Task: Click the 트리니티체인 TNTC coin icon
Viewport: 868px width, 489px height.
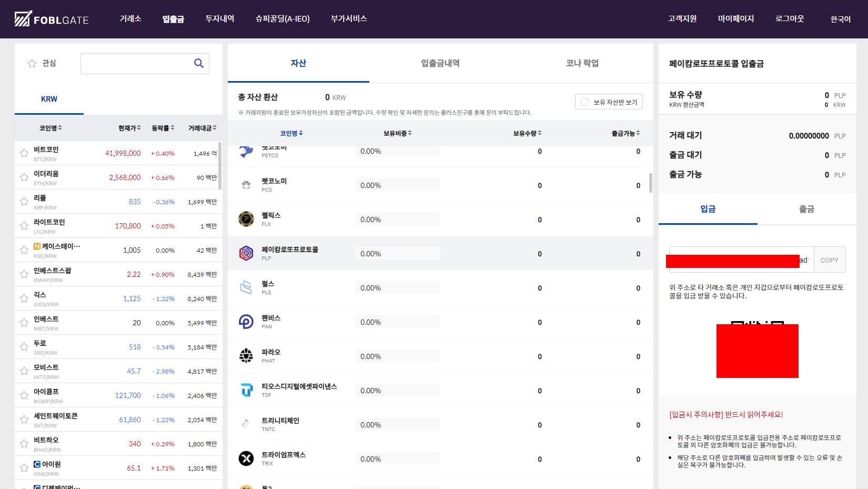Action: point(246,423)
